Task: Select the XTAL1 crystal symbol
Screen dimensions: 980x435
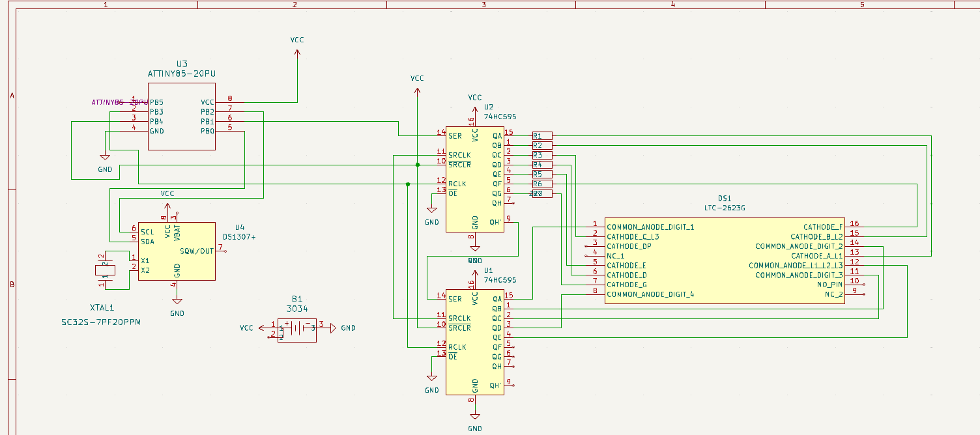Action: (x=105, y=270)
